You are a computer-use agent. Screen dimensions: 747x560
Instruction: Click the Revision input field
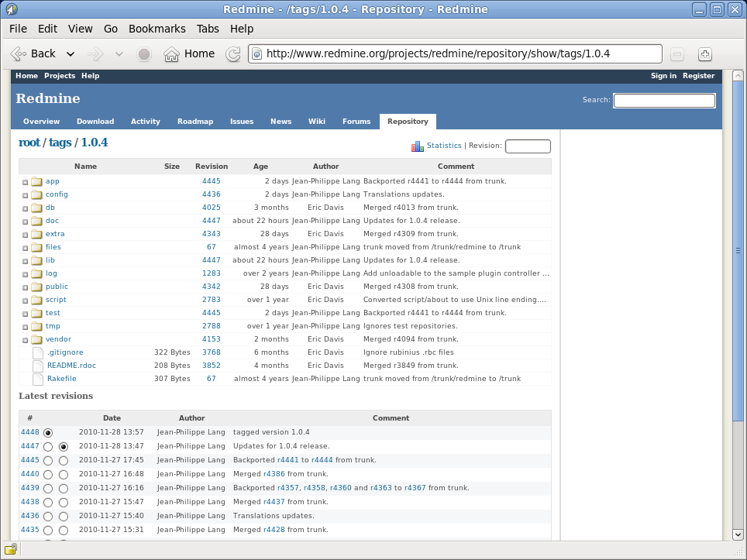click(x=528, y=146)
